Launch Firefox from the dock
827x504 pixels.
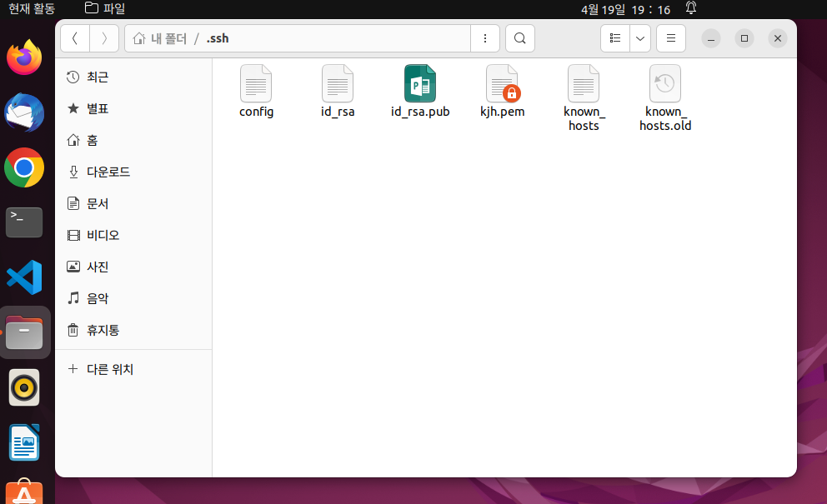coord(24,57)
